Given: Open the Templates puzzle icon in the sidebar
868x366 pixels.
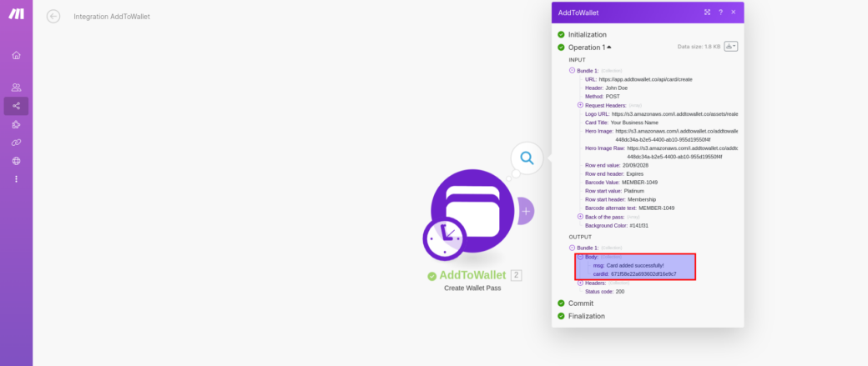Looking at the screenshot, I should click(16, 124).
